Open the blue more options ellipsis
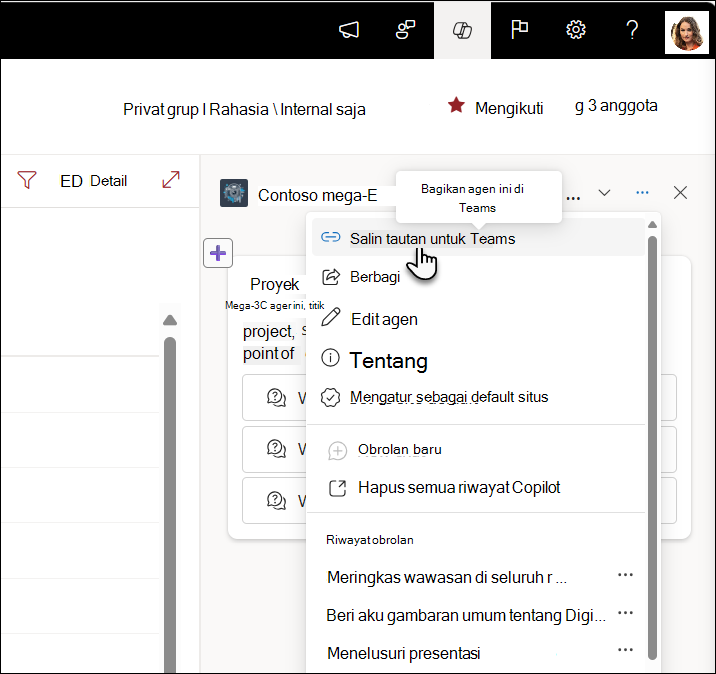The image size is (716, 674). 642,193
